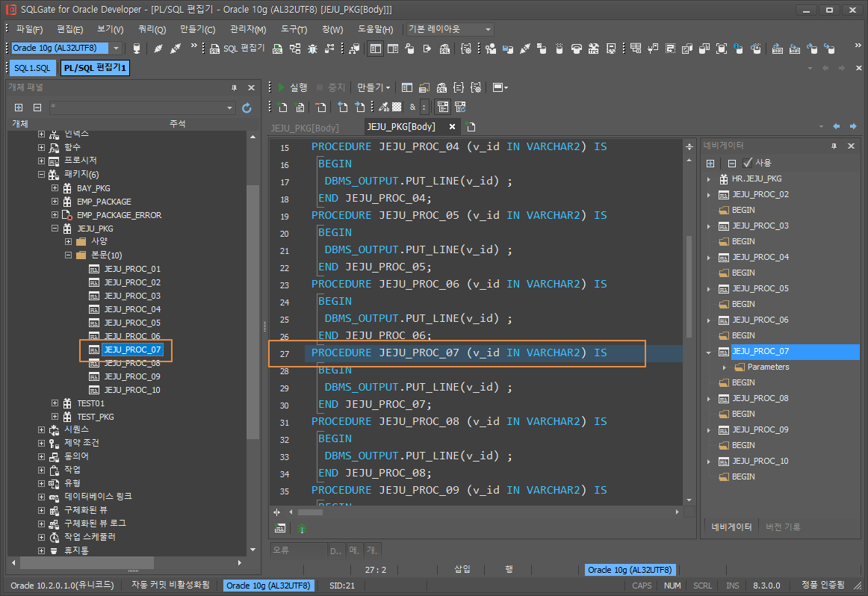The width and height of the screenshot is (868, 596).
Task: Click the 중지 stop button
Action: coord(330,87)
